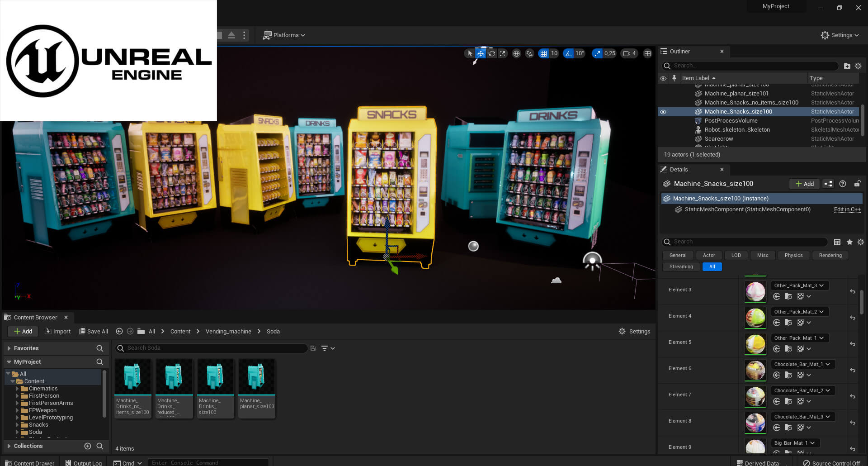Activate the rotate gizmo tool
Image resolution: width=868 pixels, height=466 pixels.
click(x=492, y=53)
